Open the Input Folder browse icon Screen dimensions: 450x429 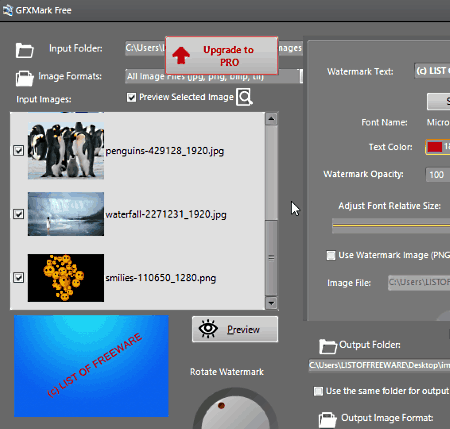click(24, 51)
